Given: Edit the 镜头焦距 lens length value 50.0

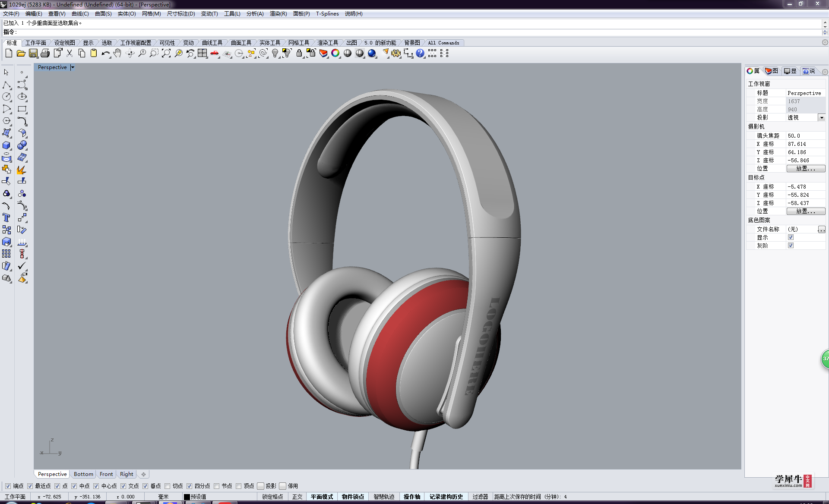Looking at the screenshot, I should point(805,135).
